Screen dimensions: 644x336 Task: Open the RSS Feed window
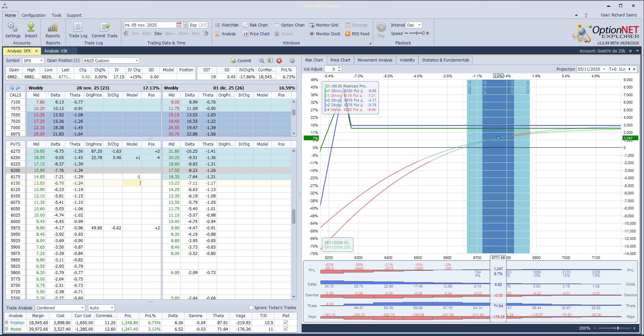[x=357, y=34]
